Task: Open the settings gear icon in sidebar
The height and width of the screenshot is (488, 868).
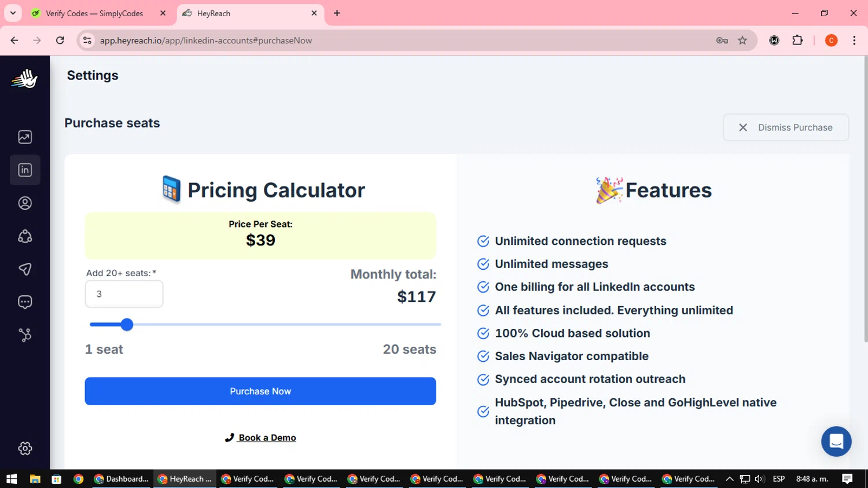Action: click(25, 448)
